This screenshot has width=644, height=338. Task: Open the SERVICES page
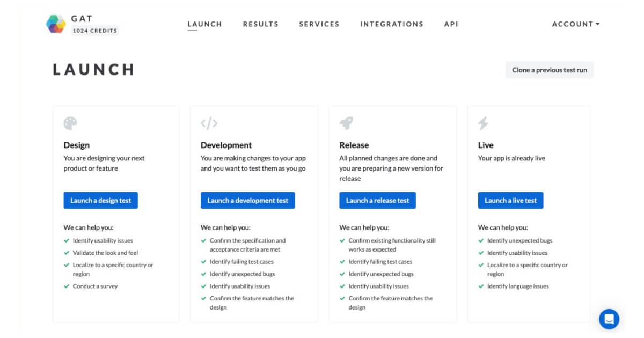point(319,24)
